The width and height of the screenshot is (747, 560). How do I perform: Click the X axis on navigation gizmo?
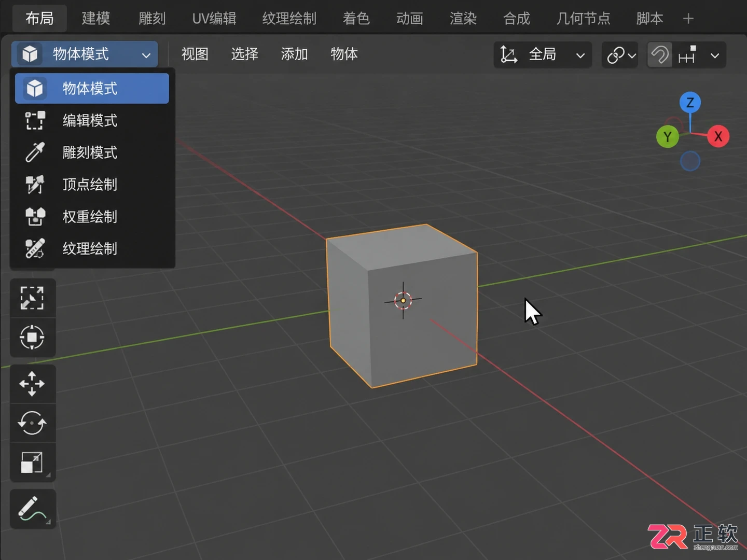pos(718,136)
